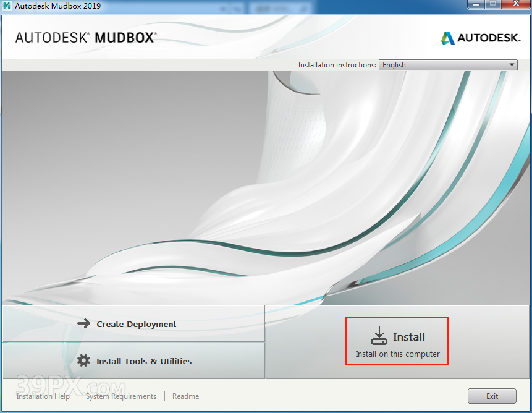Image resolution: width=532 pixels, height=413 pixels.
Task: Maximize the Mudbox installer window
Action: [x=493, y=5]
